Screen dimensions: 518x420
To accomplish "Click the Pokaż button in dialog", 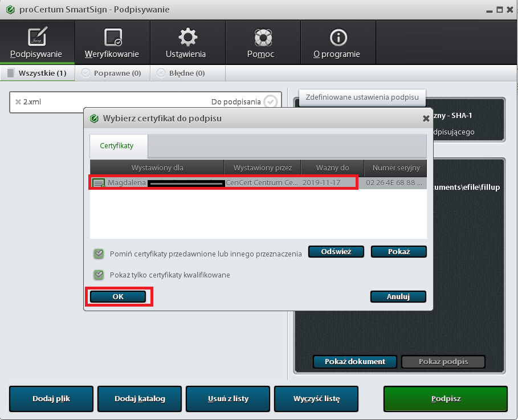I will pos(399,251).
